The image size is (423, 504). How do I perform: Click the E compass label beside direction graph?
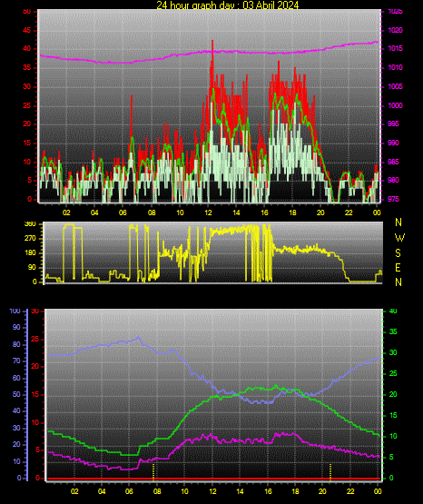(398, 267)
